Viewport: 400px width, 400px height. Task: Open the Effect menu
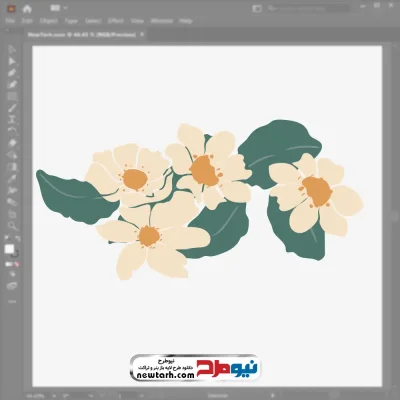116,21
